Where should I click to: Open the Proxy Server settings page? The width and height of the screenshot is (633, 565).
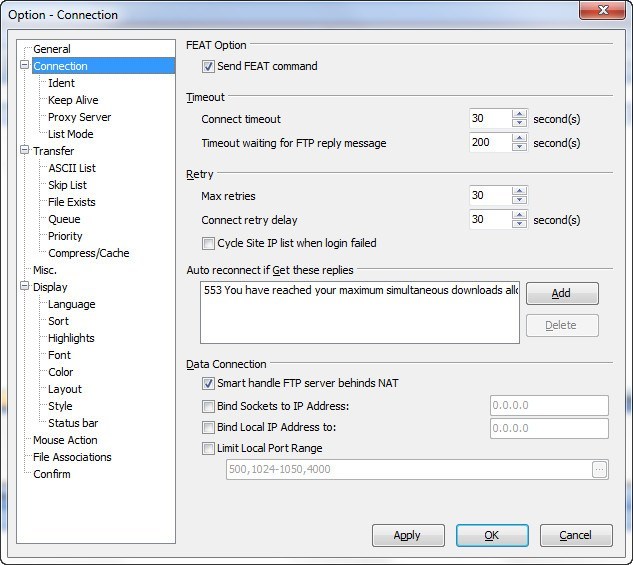pos(79,117)
